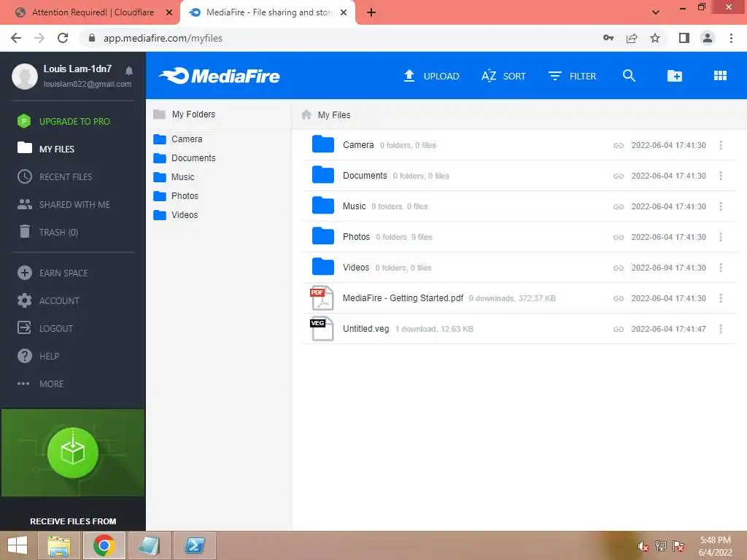Screen dimensions: 747x560
Task: Open My Files in sidebar
Action: [x=46, y=149]
